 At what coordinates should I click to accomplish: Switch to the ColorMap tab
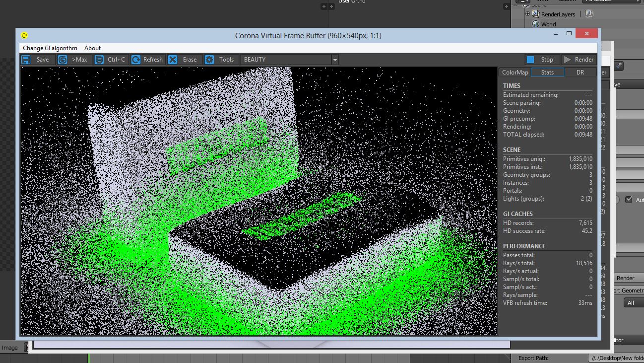coord(515,73)
